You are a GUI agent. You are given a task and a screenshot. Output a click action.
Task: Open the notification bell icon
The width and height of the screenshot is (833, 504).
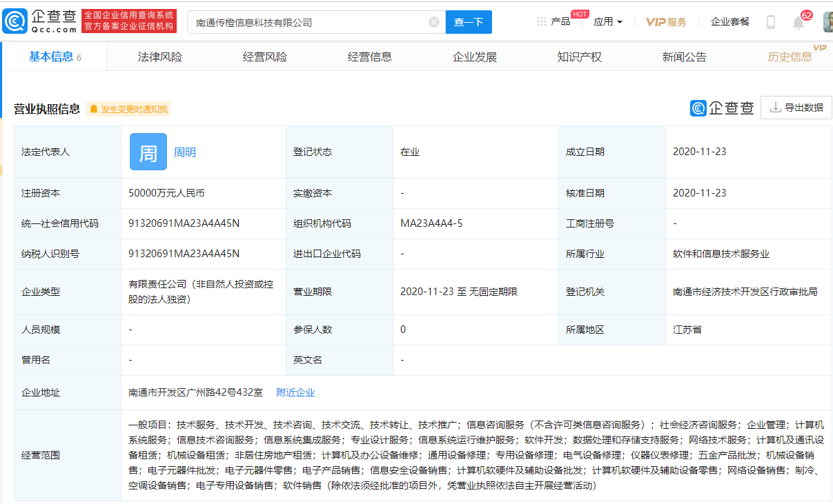tap(798, 23)
